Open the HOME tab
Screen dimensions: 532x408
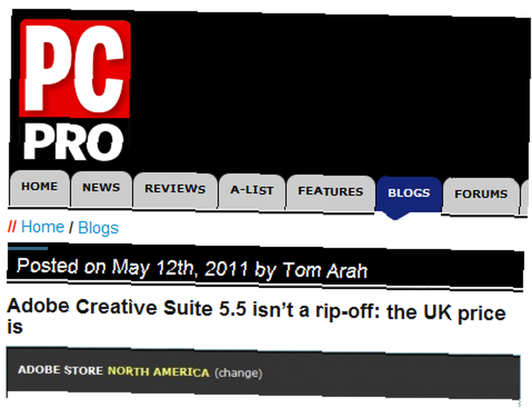[39, 188]
